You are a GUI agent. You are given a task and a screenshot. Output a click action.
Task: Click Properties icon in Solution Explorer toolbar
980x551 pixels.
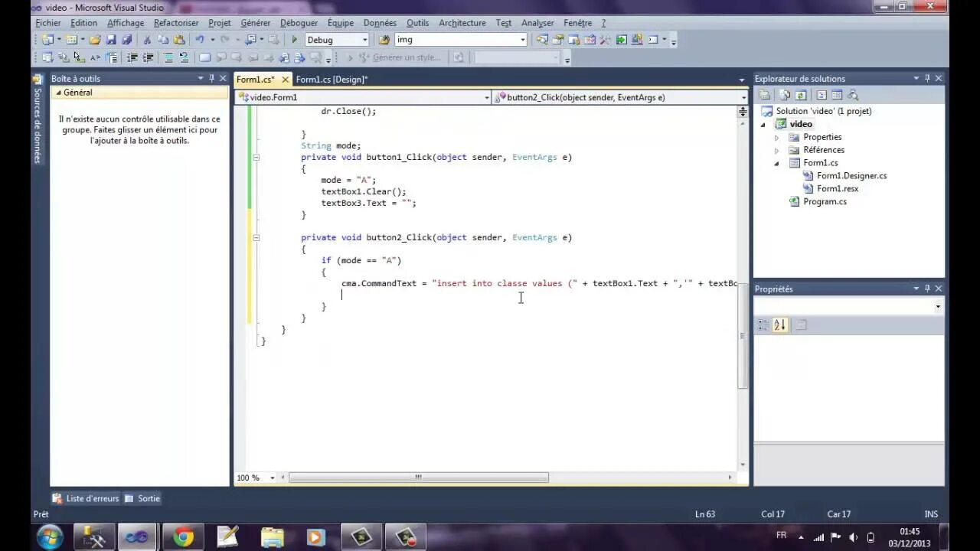(x=764, y=96)
